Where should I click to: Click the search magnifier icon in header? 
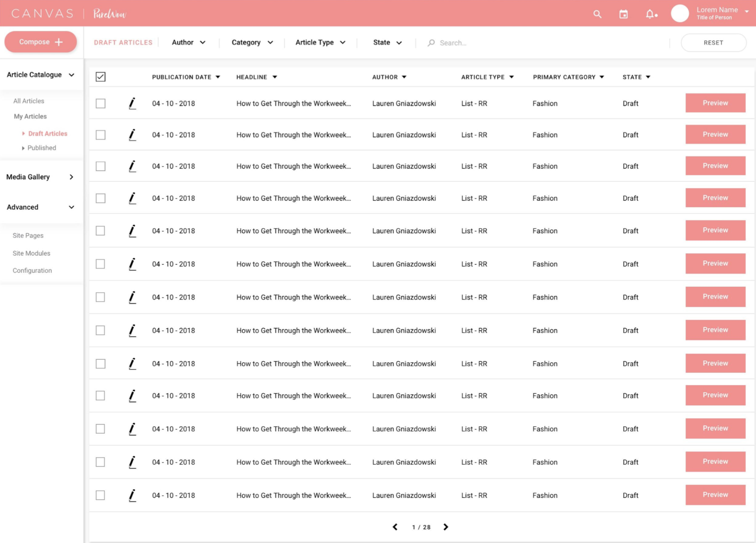pos(597,14)
